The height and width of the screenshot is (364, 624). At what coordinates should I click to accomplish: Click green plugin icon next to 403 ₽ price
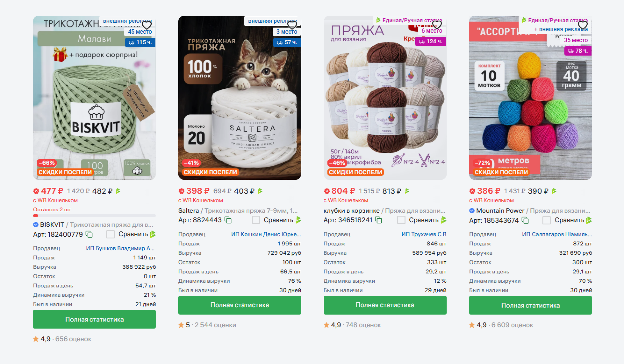pos(260,191)
